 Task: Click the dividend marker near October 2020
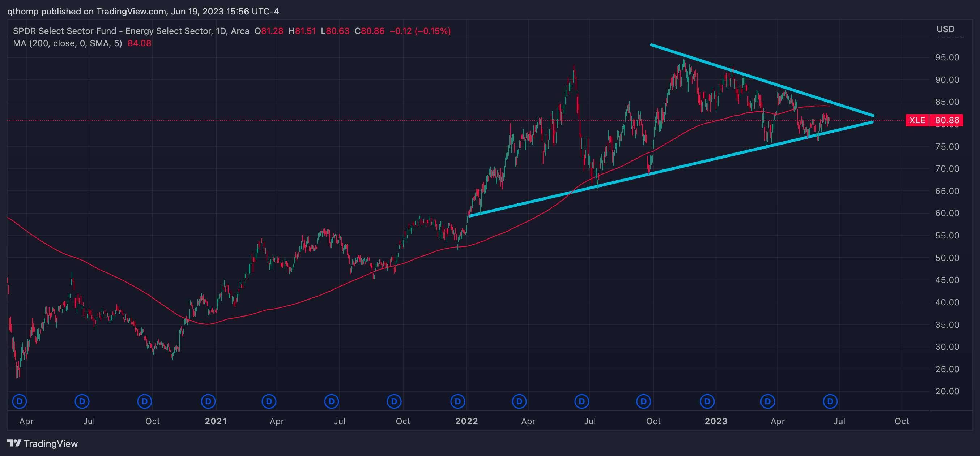pos(145,401)
